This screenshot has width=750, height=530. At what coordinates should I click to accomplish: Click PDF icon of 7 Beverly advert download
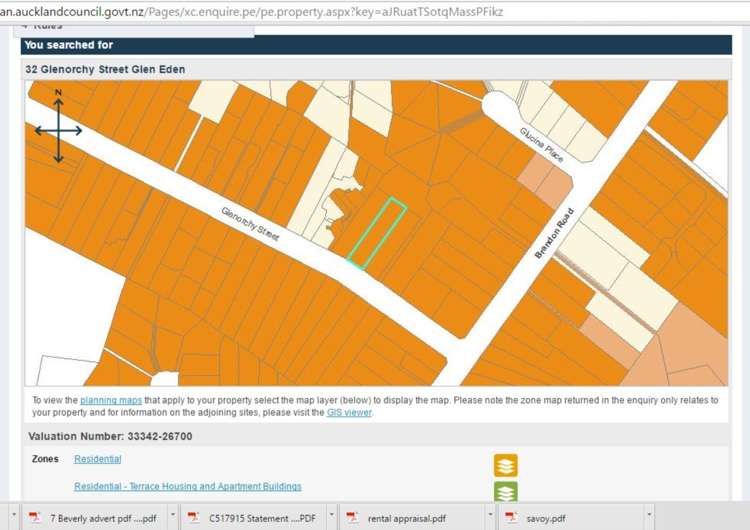(35, 517)
